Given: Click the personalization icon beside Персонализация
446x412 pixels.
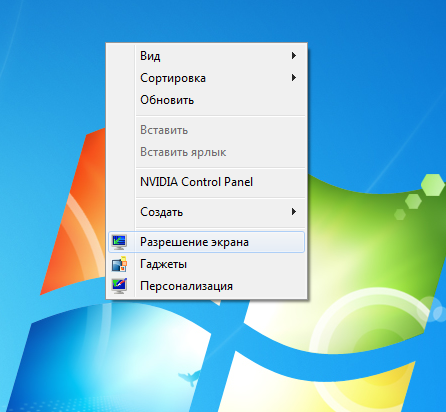Looking at the screenshot, I should pos(119,286).
